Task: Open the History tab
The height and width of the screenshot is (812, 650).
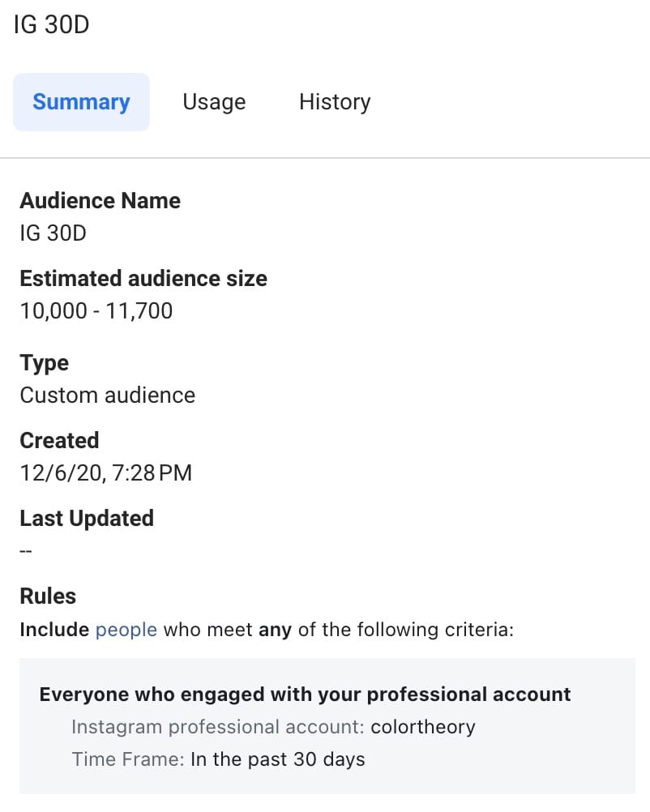Action: point(334,101)
